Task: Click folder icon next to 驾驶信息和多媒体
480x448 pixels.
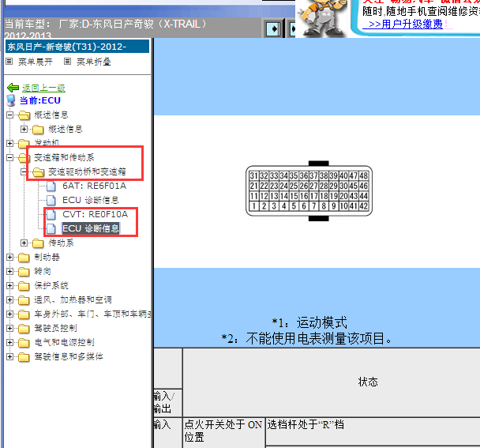Action: (24, 356)
